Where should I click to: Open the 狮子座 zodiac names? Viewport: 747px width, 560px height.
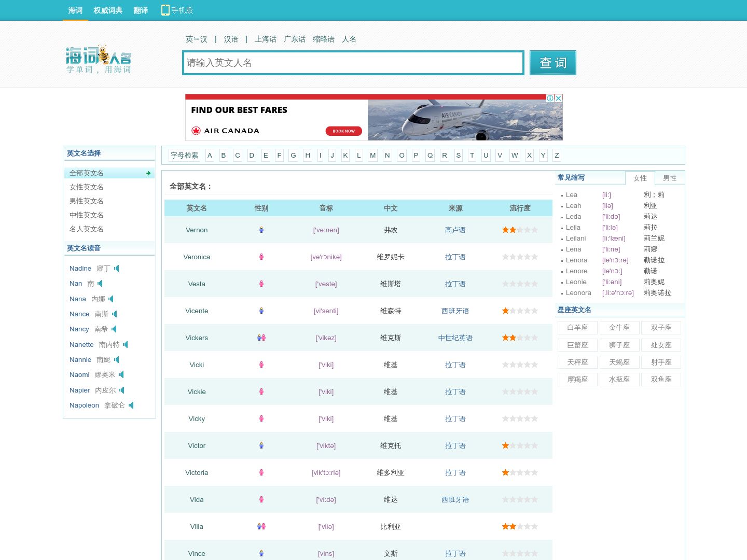click(619, 345)
